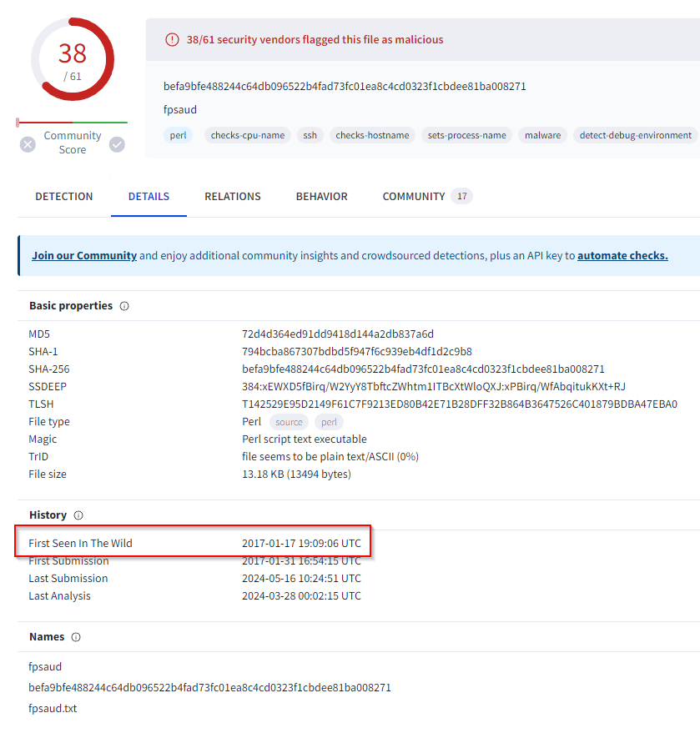Click the source tag next to File type

[289, 422]
